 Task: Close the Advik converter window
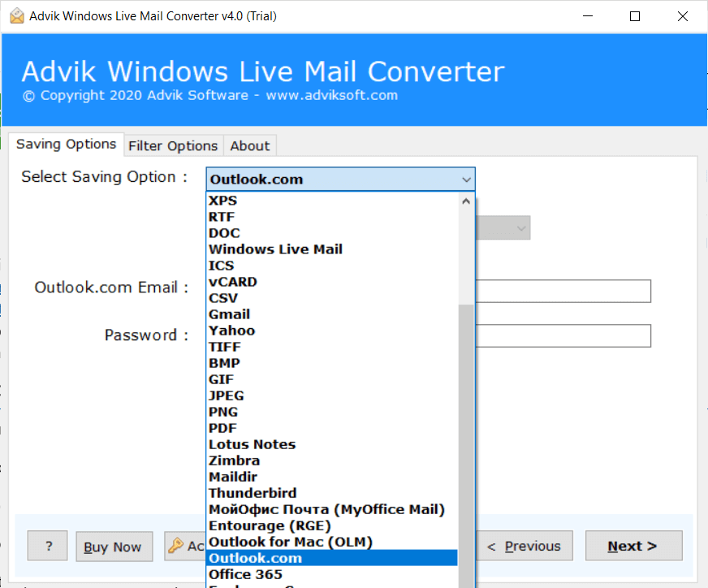(x=683, y=16)
